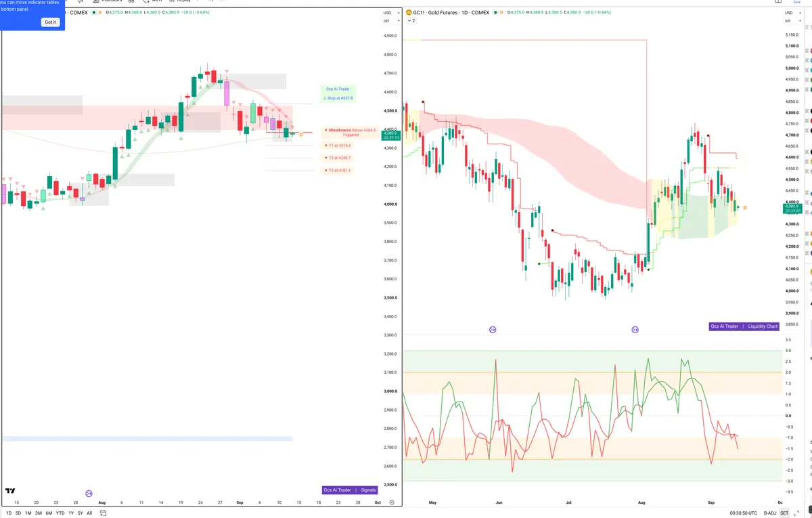Screen dimensions: 812x518
Task: Expand the collapsed indicators legend showing 2
Action: tap(411, 21)
